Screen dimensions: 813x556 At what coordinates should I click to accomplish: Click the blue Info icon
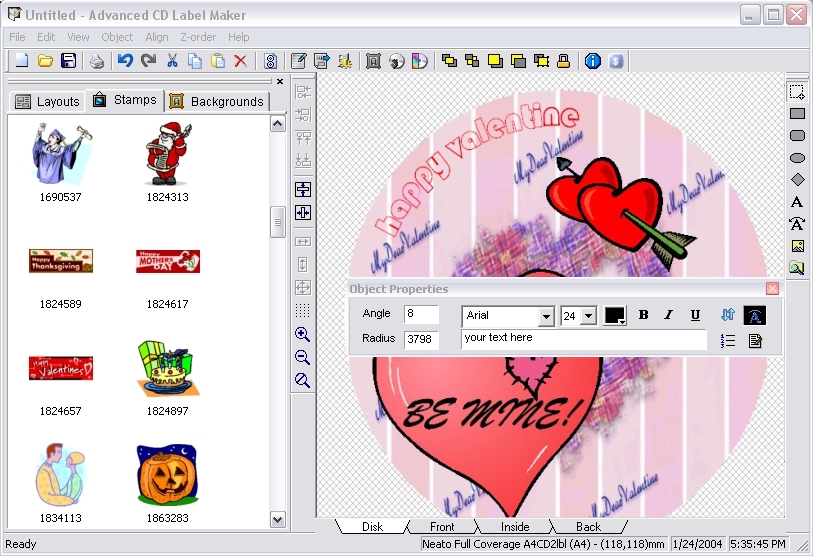point(592,61)
